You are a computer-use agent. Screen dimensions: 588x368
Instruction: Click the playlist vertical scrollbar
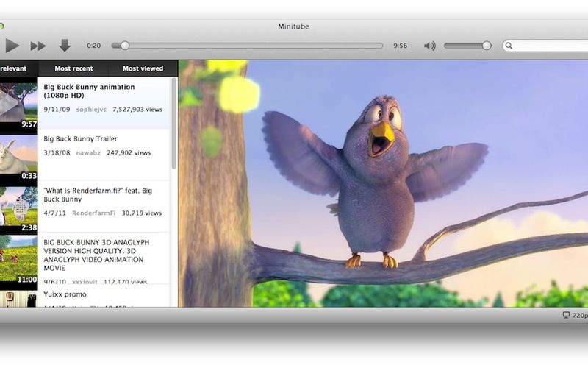(174, 125)
